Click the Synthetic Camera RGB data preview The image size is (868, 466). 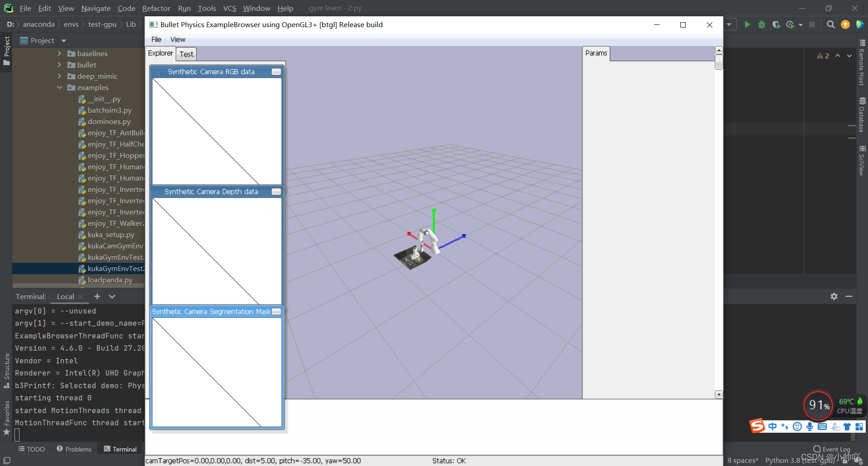pos(217,131)
